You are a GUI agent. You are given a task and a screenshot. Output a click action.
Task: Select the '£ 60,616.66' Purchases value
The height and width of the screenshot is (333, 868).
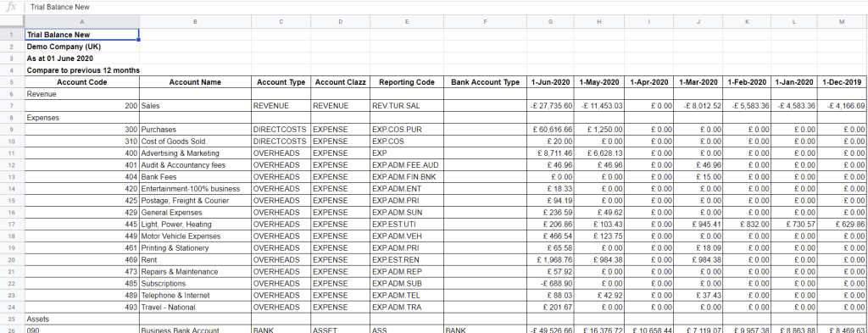pos(550,130)
